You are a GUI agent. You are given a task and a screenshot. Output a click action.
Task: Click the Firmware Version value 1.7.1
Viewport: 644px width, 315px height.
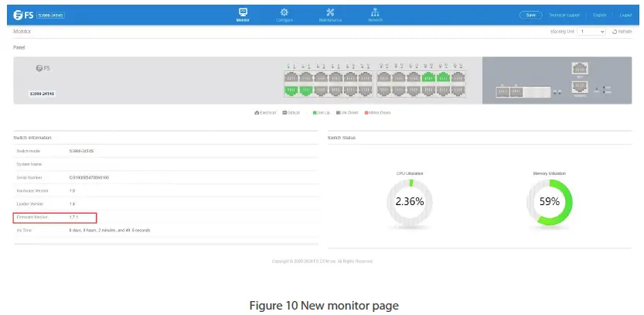click(x=73, y=217)
